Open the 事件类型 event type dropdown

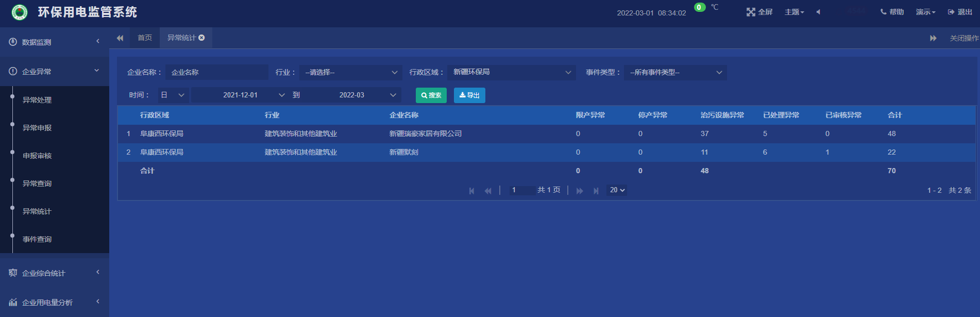click(x=675, y=72)
